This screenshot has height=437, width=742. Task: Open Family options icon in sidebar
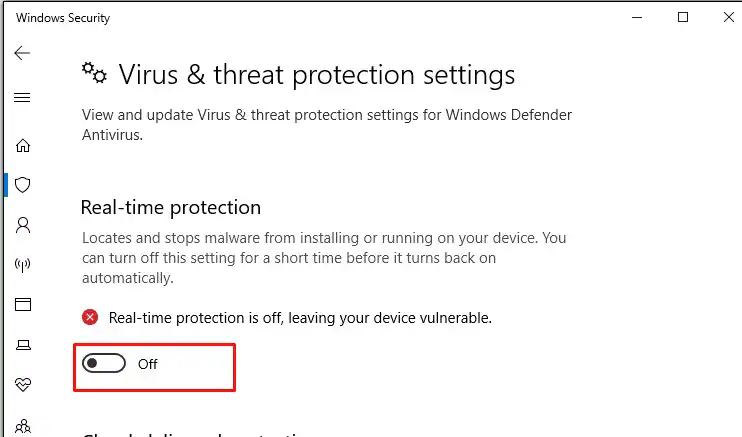[22, 424]
